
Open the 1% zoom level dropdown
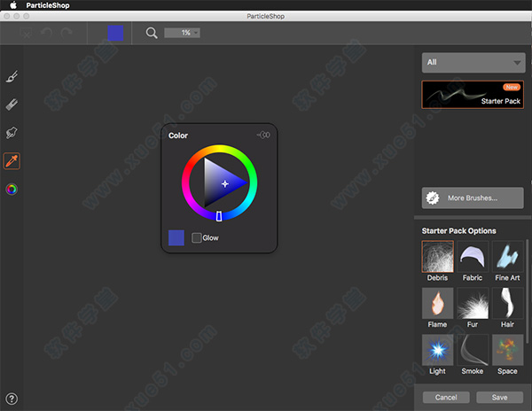coord(182,33)
